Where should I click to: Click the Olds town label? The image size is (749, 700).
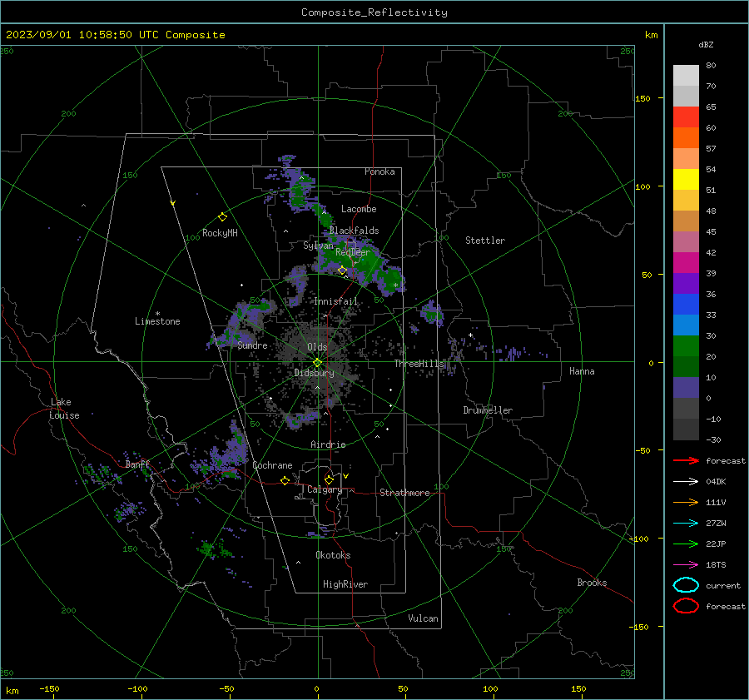pos(317,347)
